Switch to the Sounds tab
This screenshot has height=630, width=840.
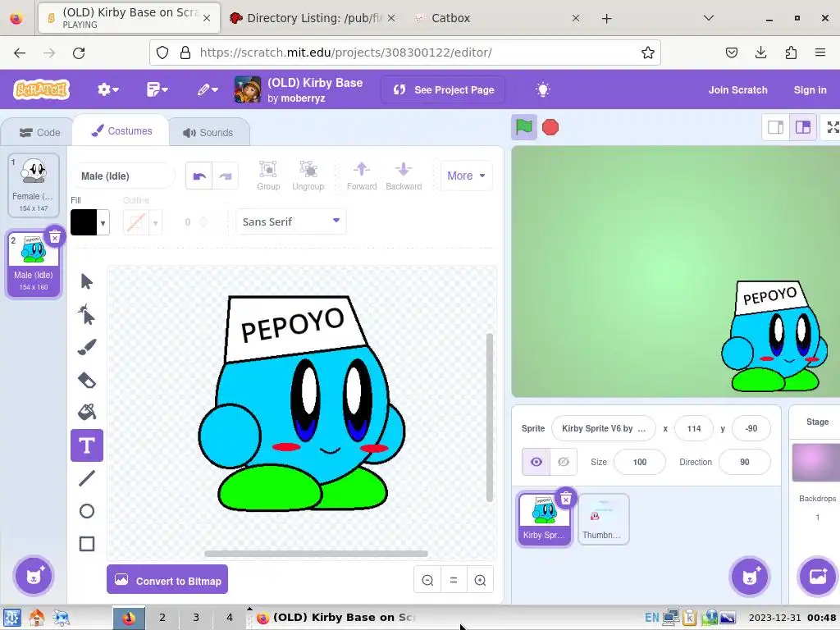(x=208, y=132)
